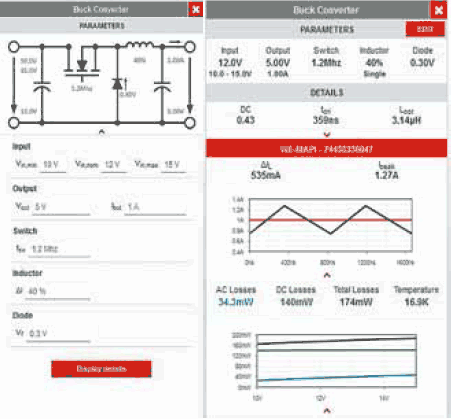Select the Vin,max 15 V field
Image resolution: width=451 pixels, height=419 pixels.
tap(173, 165)
